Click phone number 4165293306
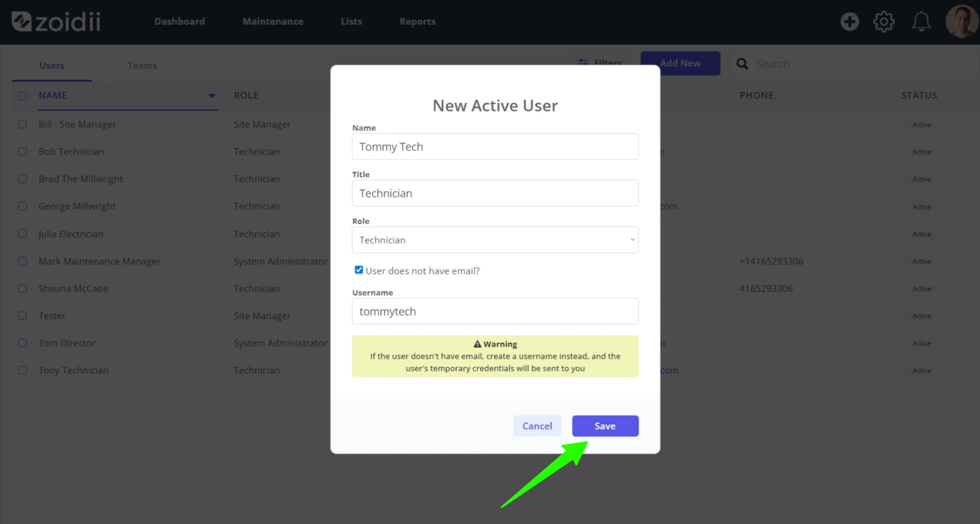Screen dimensions: 980x524 [x=766, y=288]
